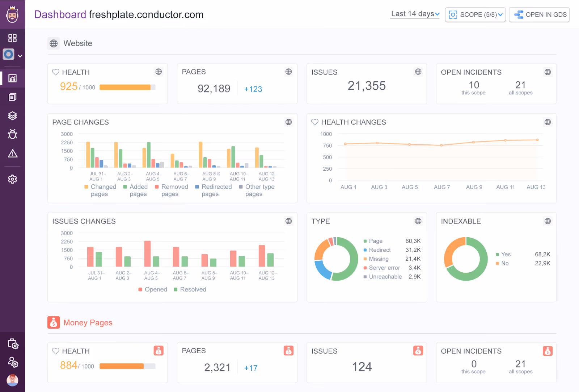The height and width of the screenshot is (392, 579).
Task: Click the website health 925 progress bar
Action: click(127, 87)
